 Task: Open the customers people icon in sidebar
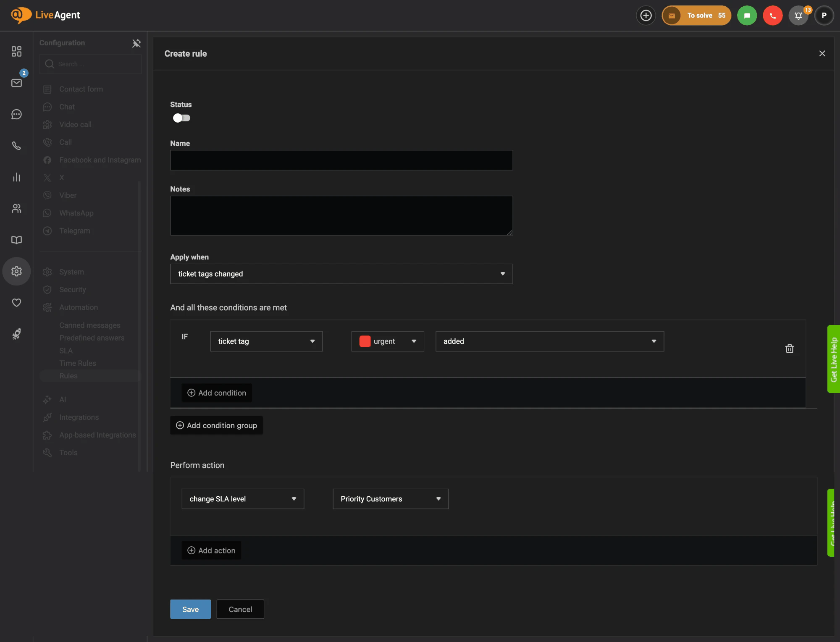point(16,209)
